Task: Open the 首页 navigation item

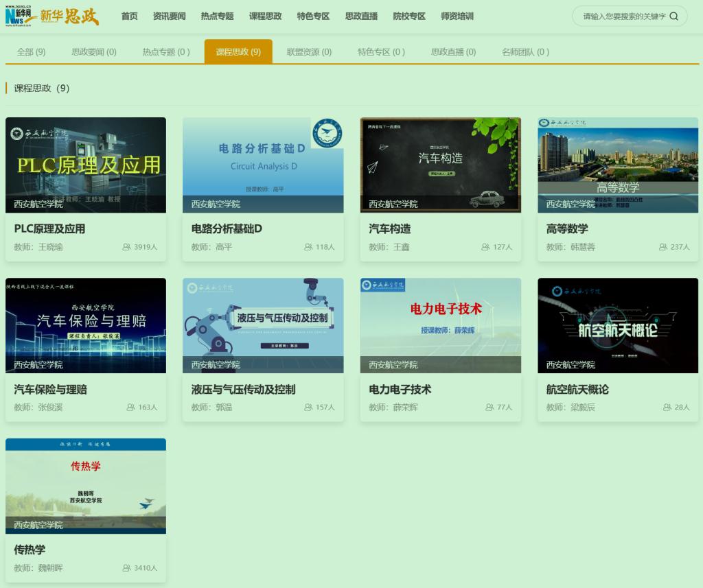Action: point(129,16)
